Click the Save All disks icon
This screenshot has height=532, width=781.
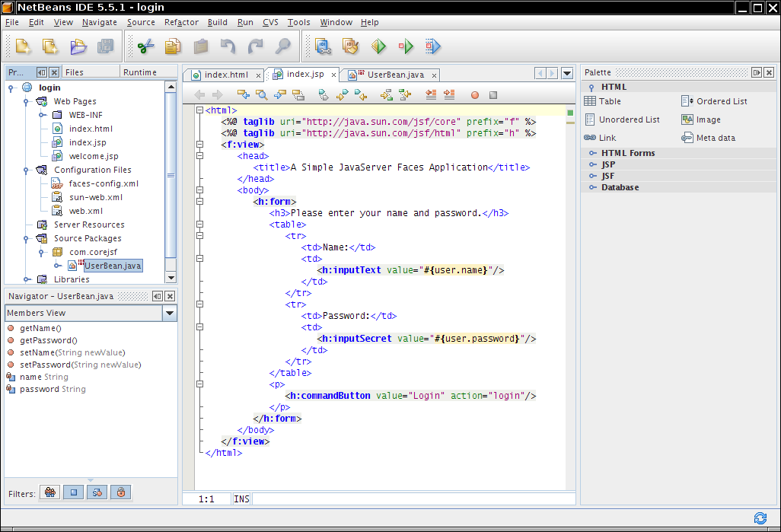coord(106,46)
